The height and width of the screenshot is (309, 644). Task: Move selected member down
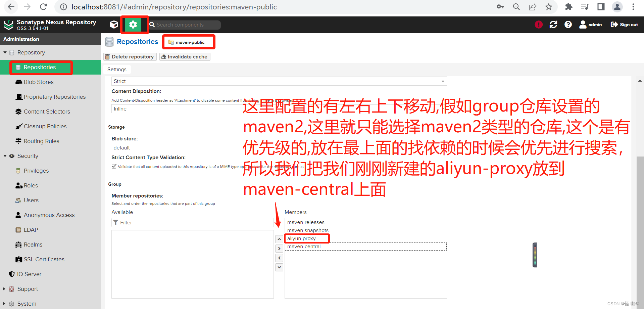(x=279, y=267)
